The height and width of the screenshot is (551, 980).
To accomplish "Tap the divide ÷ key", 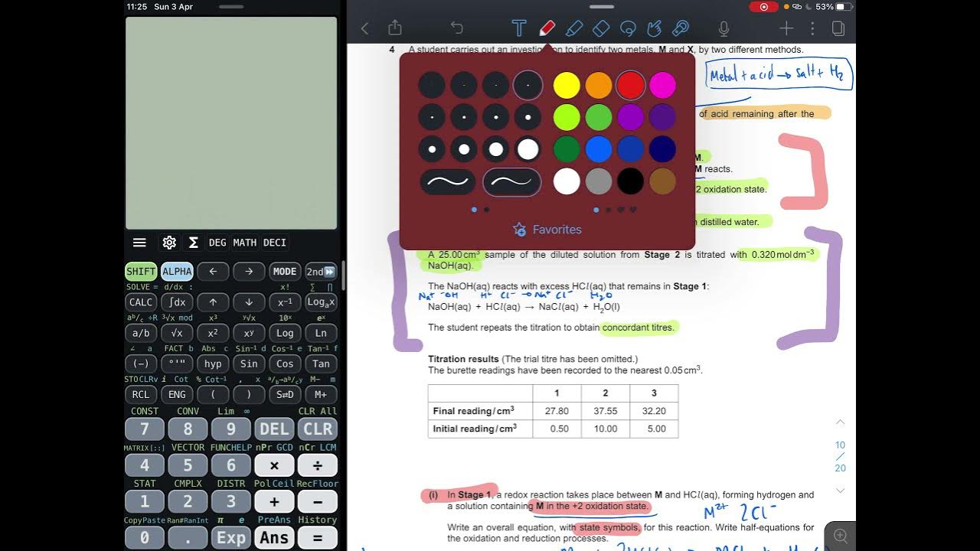I will pos(318,465).
